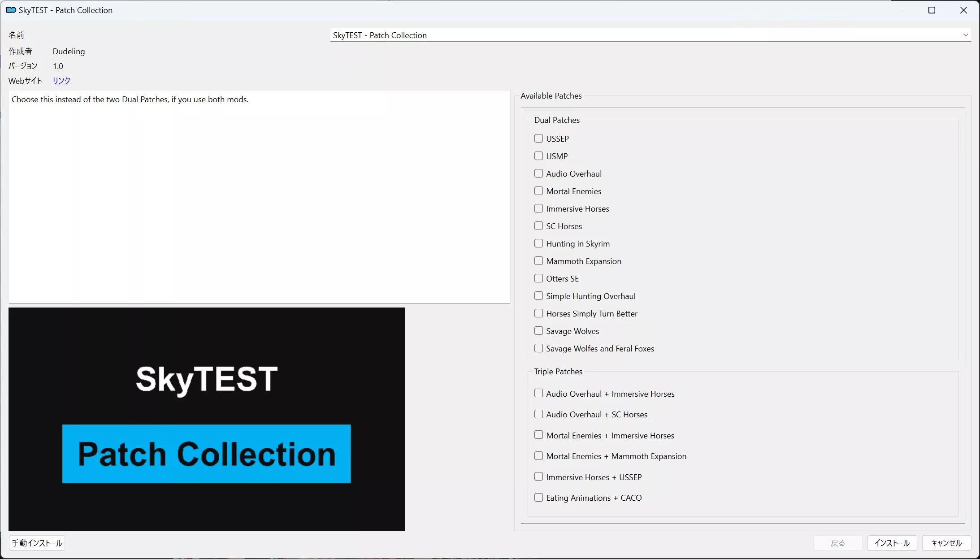Check the SC Horses patch
980x559 pixels.
[x=538, y=226]
